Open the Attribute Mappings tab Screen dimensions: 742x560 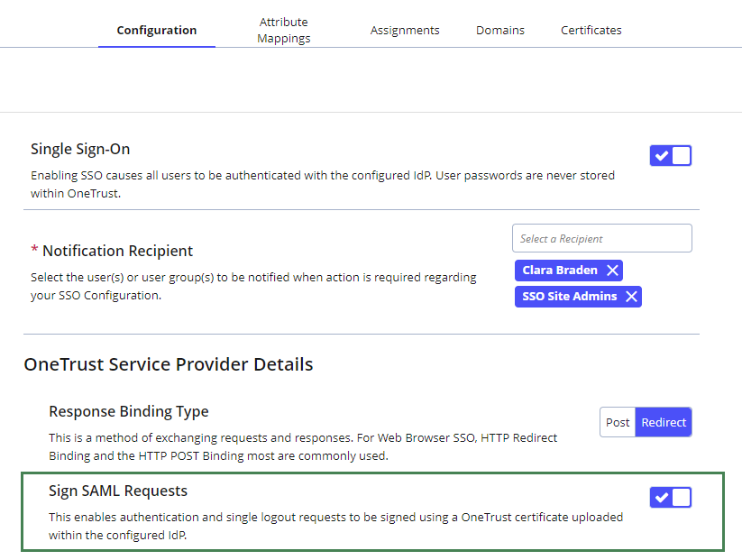pyautogui.click(x=283, y=30)
